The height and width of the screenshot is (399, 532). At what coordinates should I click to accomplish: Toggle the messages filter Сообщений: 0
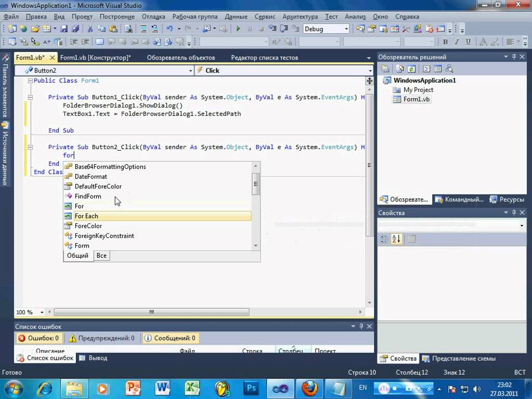coord(170,338)
